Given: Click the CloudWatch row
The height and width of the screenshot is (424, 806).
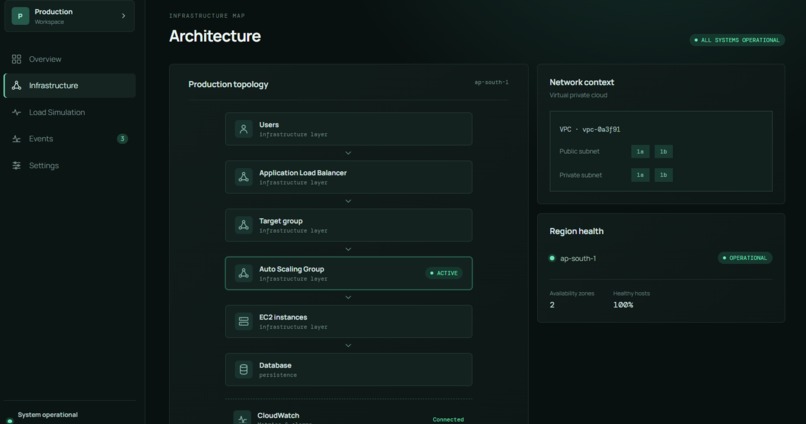Looking at the screenshot, I should point(349,417).
